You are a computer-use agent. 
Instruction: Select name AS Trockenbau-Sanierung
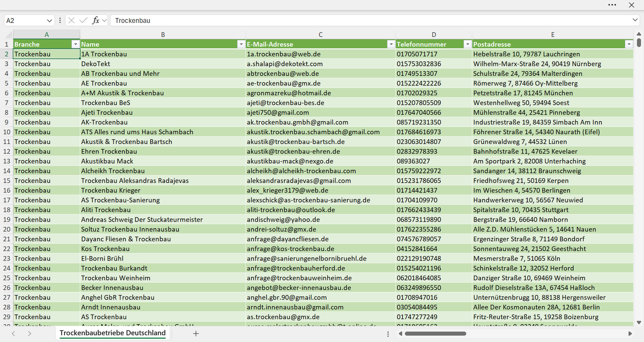pyautogui.click(x=163, y=200)
